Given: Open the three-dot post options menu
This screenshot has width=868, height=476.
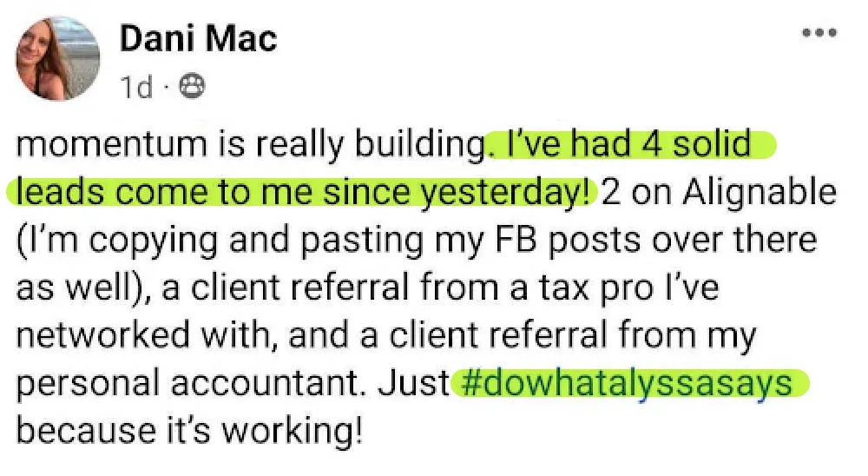Looking at the screenshot, I should click(820, 33).
